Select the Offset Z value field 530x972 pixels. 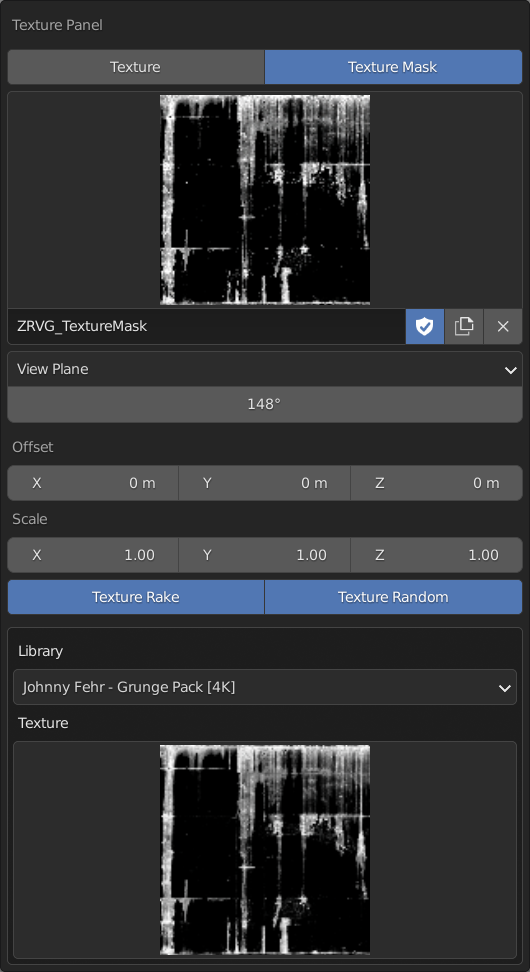coord(436,483)
